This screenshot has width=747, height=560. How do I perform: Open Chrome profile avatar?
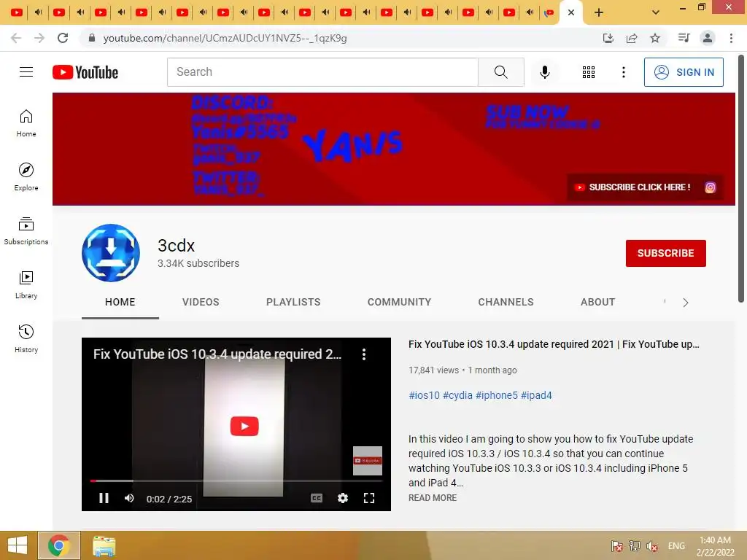708,38
